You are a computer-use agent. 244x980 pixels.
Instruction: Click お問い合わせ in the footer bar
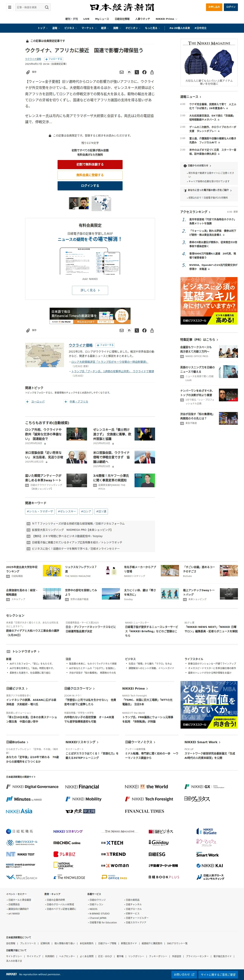coord(184,974)
